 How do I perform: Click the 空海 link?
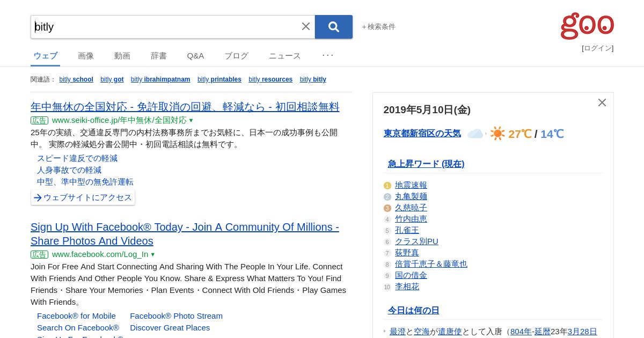pyautogui.click(x=422, y=332)
